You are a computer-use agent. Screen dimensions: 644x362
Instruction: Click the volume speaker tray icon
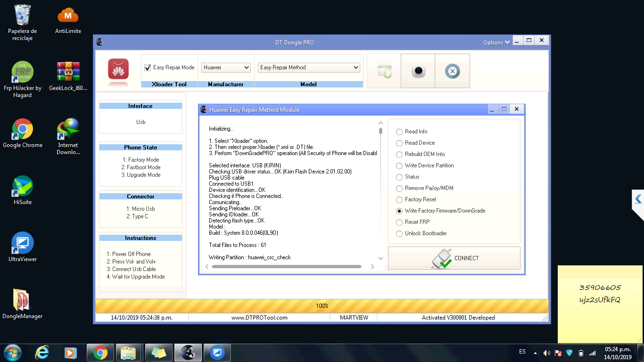click(546, 353)
